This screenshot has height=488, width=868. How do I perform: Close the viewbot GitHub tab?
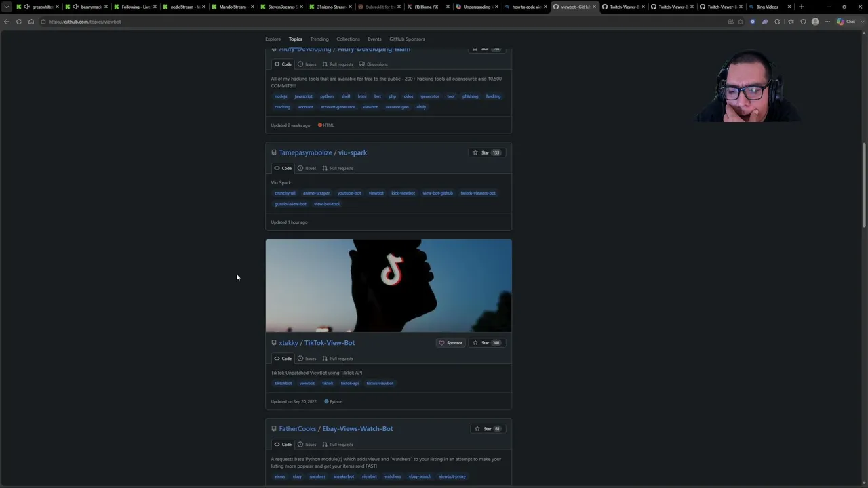point(594,7)
